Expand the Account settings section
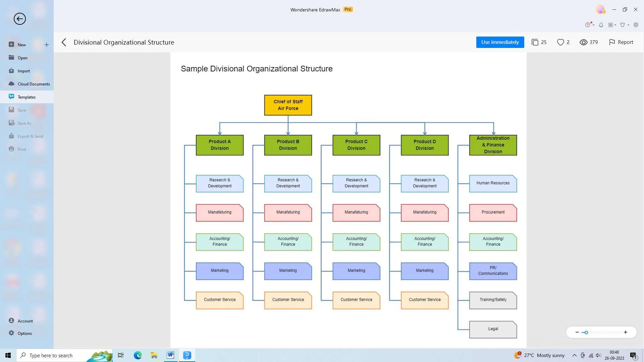The height and width of the screenshot is (362, 644). point(25,320)
